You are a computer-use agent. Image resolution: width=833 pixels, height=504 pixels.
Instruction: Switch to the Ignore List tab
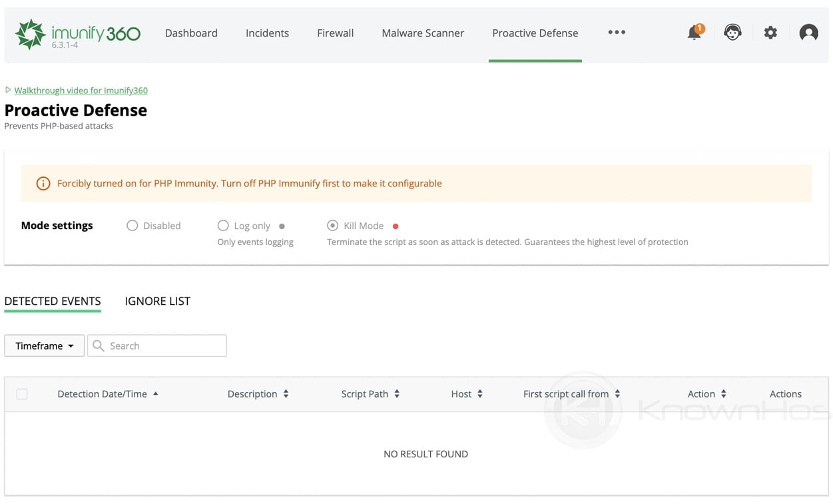coord(157,301)
